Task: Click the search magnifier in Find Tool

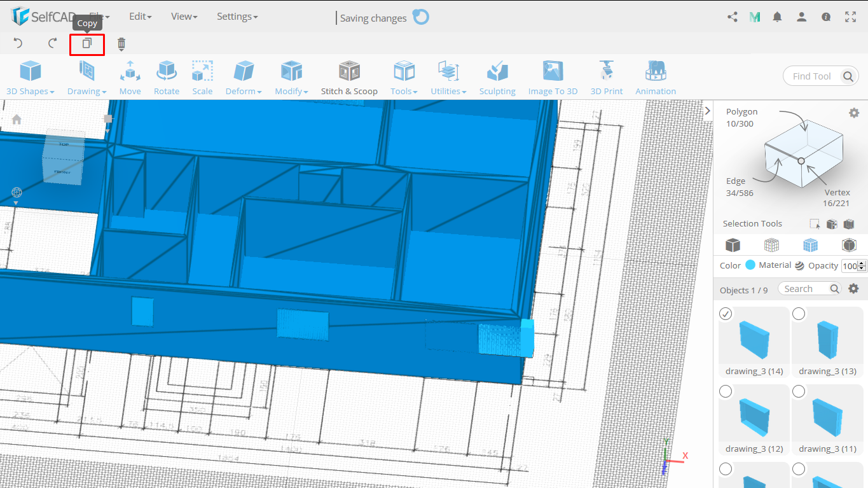Action: click(848, 76)
